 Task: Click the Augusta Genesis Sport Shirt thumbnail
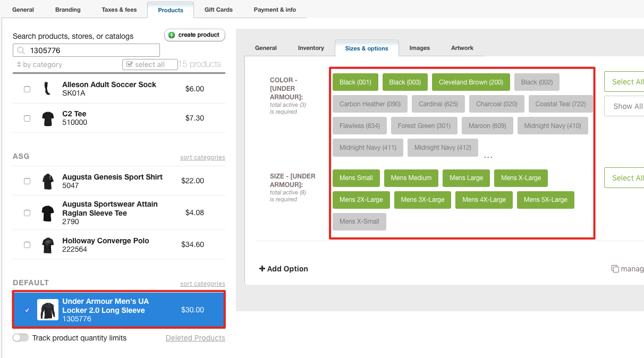click(x=48, y=181)
